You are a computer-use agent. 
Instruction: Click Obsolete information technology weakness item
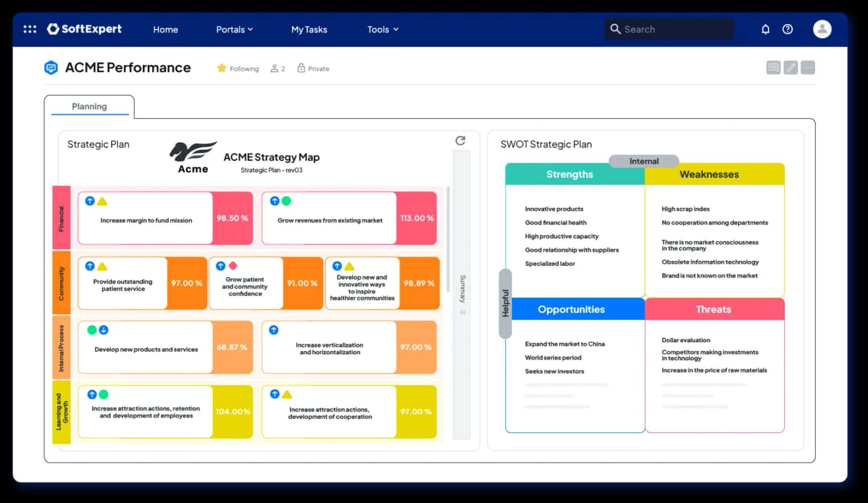(710, 262)
